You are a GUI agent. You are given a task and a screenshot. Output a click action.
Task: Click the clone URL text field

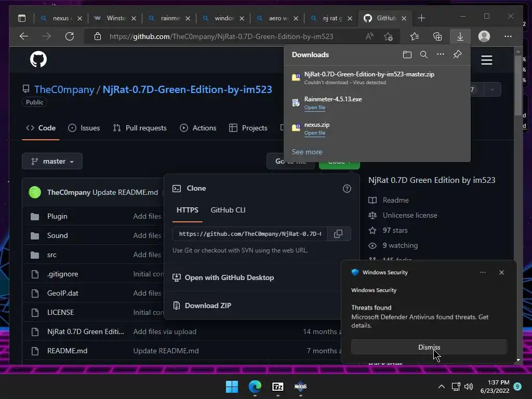[x=250, y=234]
